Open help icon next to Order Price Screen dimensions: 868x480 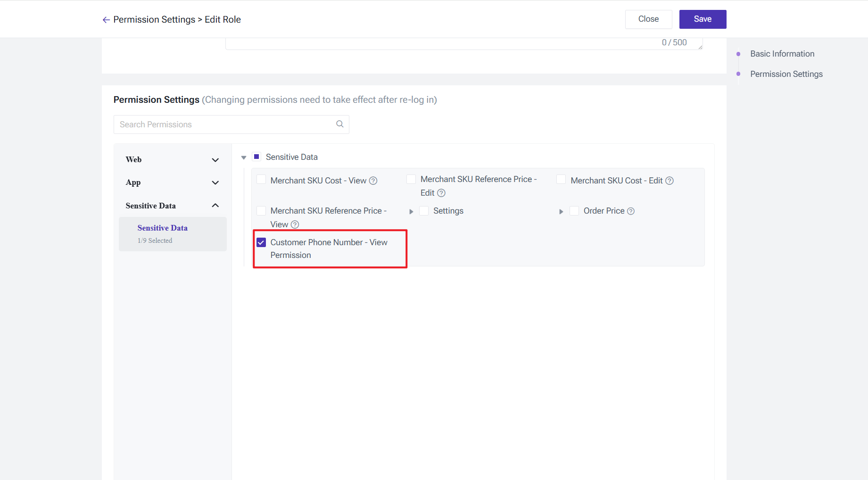631,211
